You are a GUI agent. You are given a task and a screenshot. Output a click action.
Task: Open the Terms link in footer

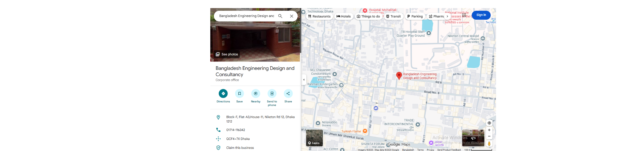pos(420,150)
